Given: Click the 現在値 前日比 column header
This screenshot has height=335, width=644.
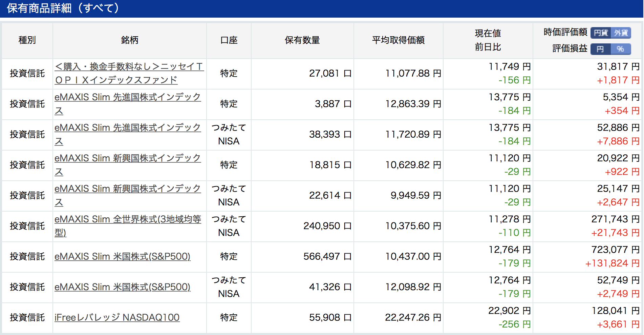Looking at the screenshot, I should tap(488, 40).
